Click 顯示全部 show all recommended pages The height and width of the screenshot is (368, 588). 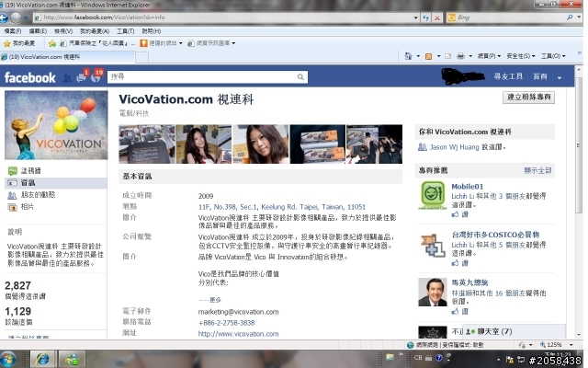tap(537, 170)
